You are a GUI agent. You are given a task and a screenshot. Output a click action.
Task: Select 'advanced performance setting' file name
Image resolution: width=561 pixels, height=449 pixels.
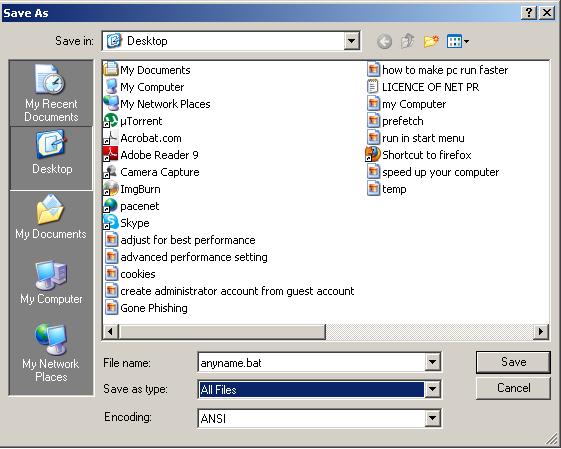(194, 257)
